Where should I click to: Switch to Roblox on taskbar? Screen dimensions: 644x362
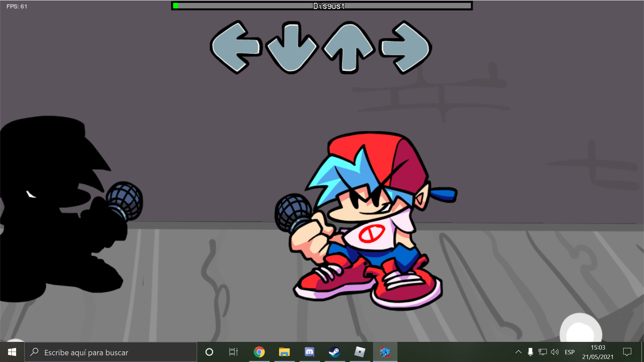pos(360,352)
